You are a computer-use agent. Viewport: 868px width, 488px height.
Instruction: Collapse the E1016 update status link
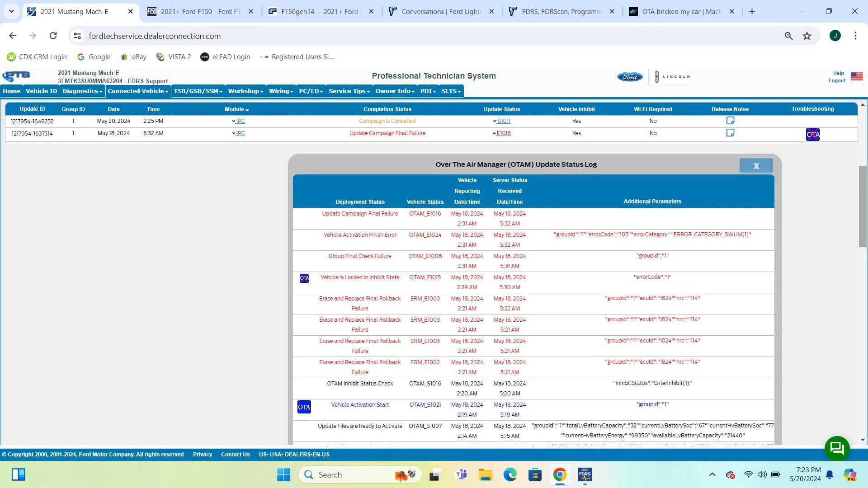click(x=503, y=133)
